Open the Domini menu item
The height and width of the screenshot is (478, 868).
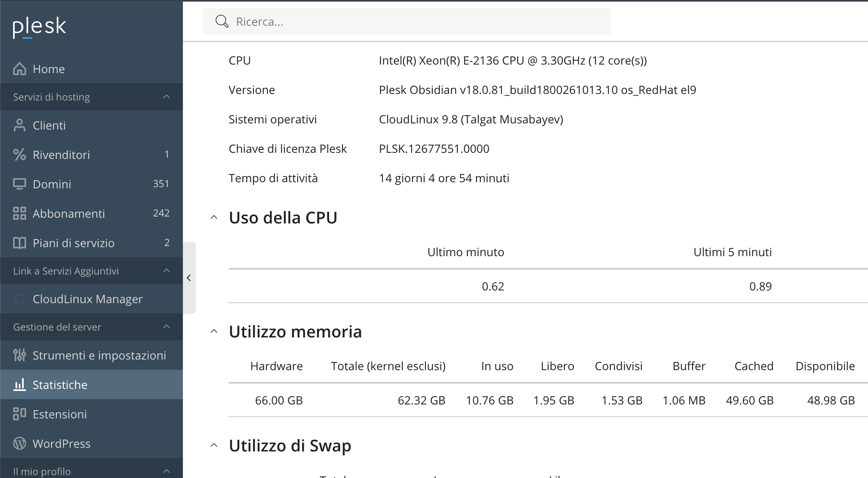tap(91, 184)
